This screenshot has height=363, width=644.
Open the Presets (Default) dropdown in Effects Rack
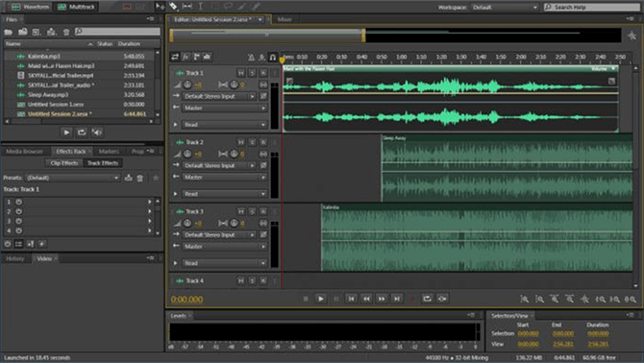click(x=73, y=178)
